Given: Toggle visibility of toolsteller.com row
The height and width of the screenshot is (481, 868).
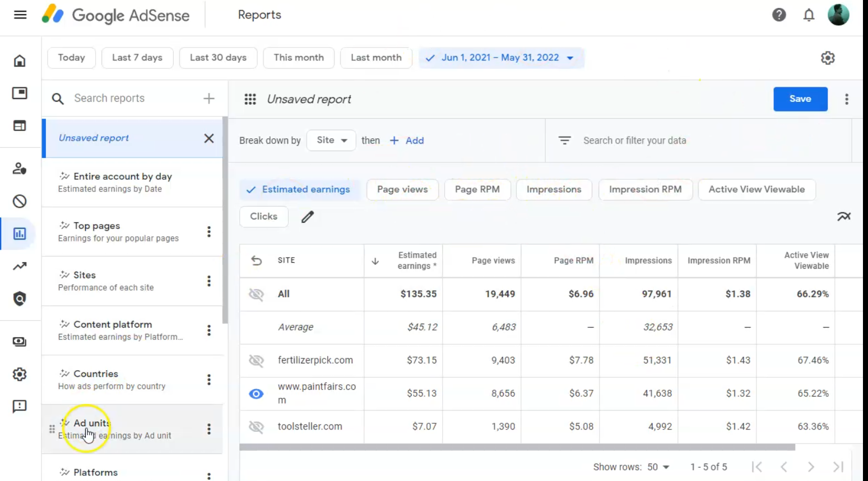Looking at the screenshot, I should pos(256,427).
